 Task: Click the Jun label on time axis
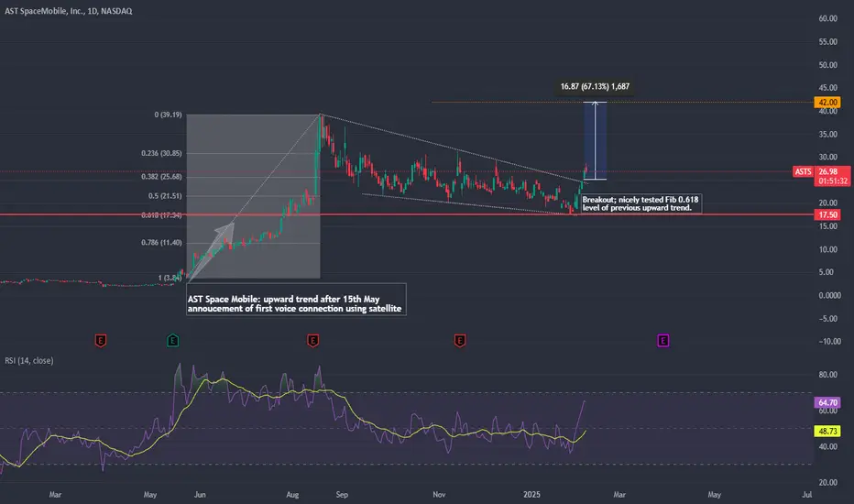(x=200, y=495)
